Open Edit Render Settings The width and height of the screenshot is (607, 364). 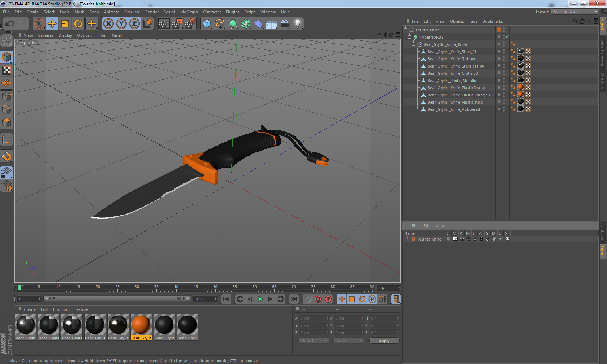[x=190, y=24]
